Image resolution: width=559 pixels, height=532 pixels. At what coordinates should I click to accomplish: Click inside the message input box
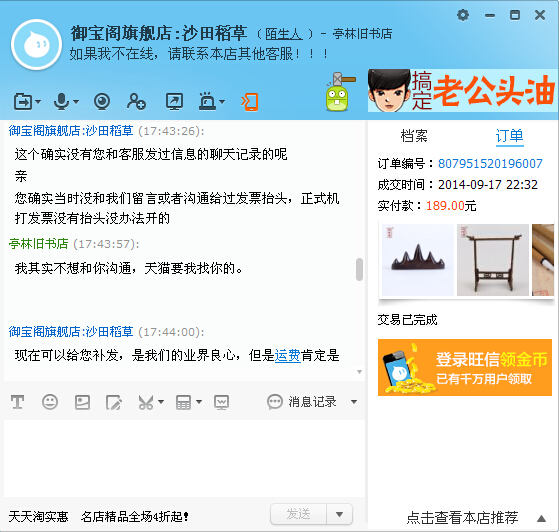tap(184, 458)
